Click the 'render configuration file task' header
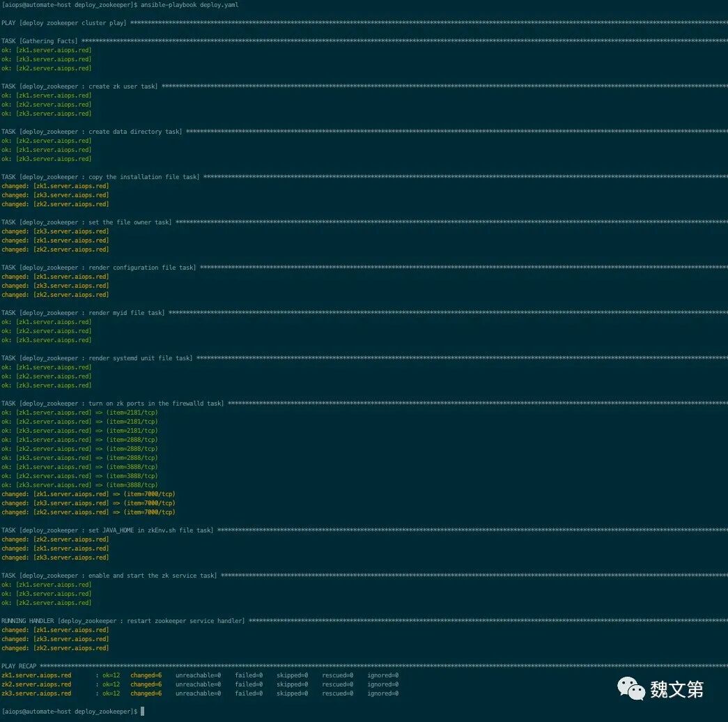The width and height of the screenshot is (728, 722). [98, 268]
